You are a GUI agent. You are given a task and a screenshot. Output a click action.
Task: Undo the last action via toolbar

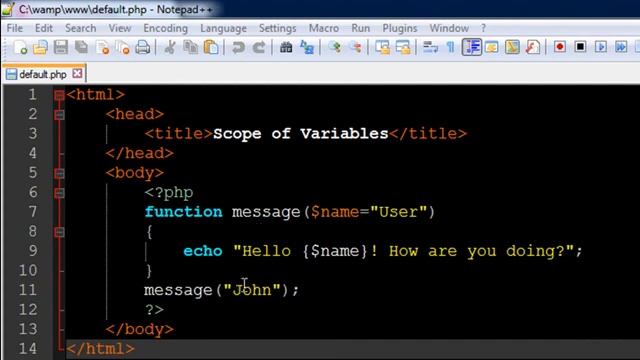pyautogui.click(x=238, y=47)
